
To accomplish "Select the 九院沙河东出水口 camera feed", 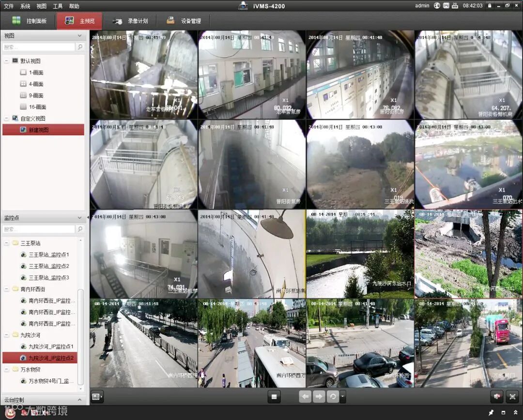I will (x=360, y=254).
